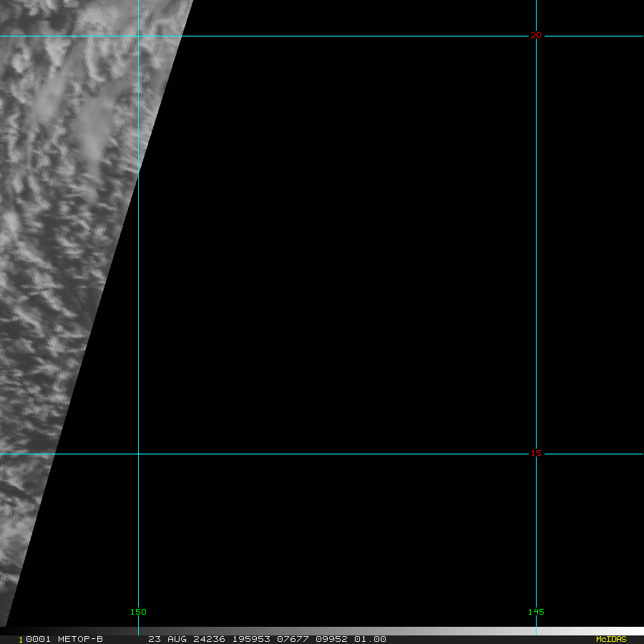Click the yellow frame number 1 indicator
This screenshot has height=644, width=644.
point(21,640)
